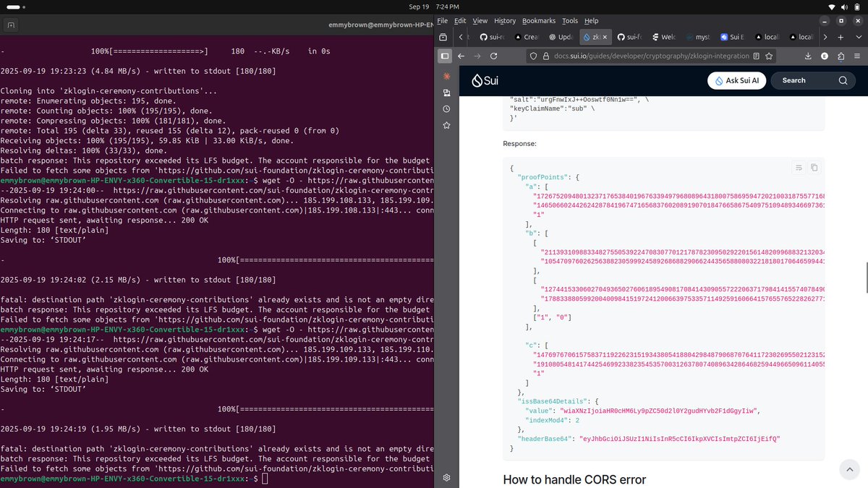
Task: Open the search magnifier in the Sui docs
Action: [x=843, y=80]
